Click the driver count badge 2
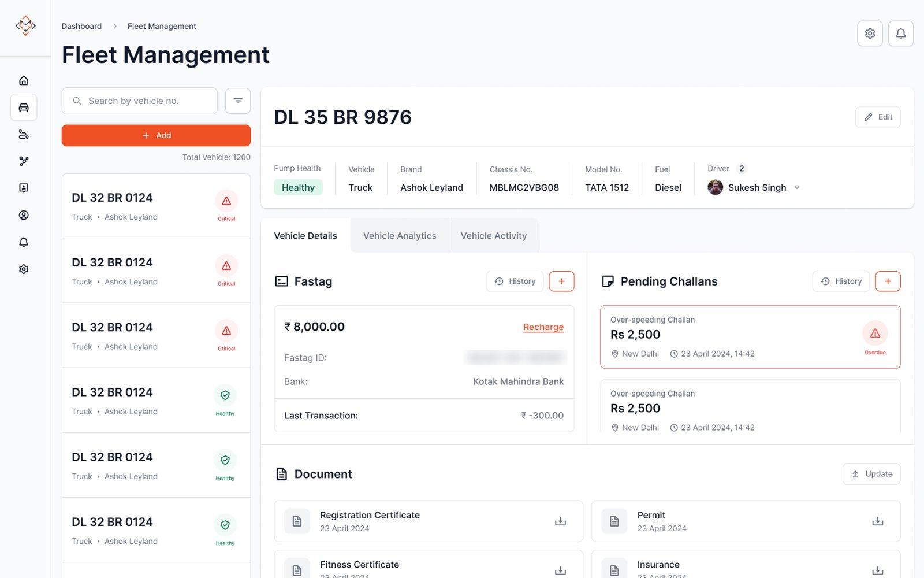This screenshot has height=578, width=924. (x=742, y=169)
